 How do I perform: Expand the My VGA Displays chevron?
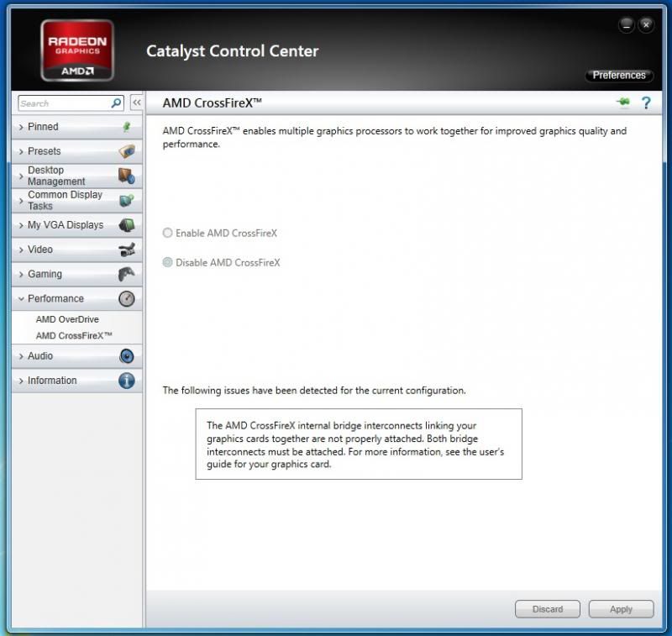pyautogui.click(x=21, y=225)
